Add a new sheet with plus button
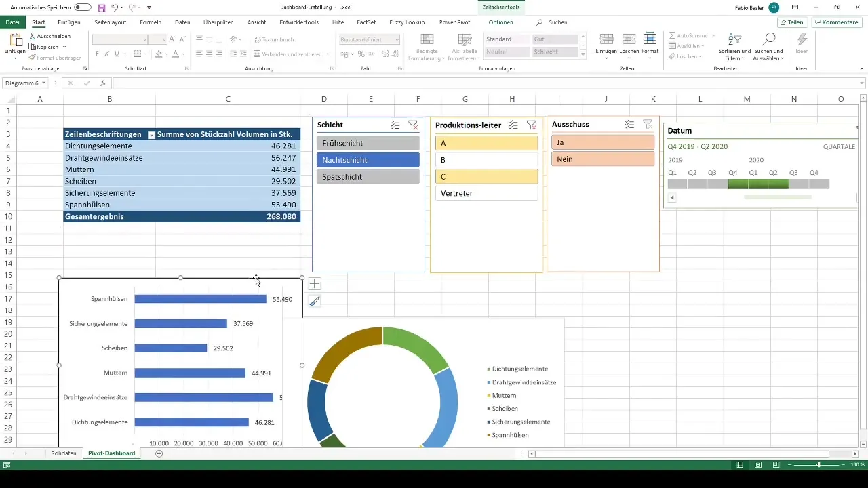868x488 pixels. pyautogui.click(x=159, y=453)
